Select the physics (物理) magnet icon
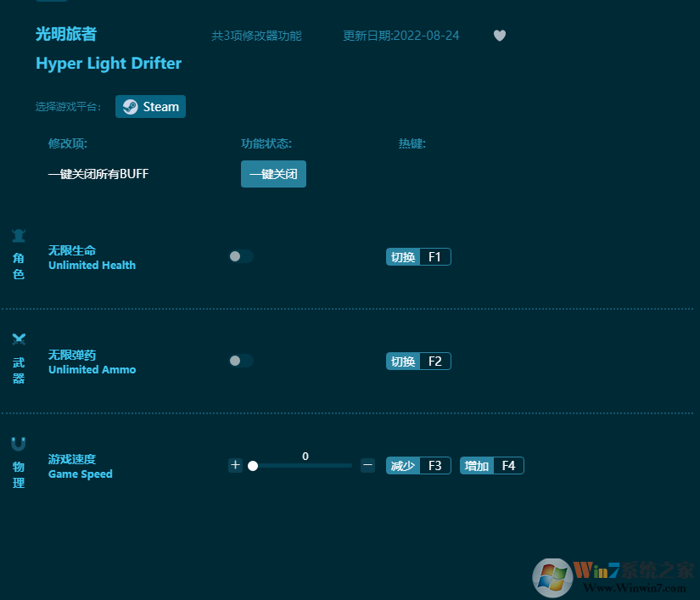This screenshot has width=700, height=600. [19, 444]
